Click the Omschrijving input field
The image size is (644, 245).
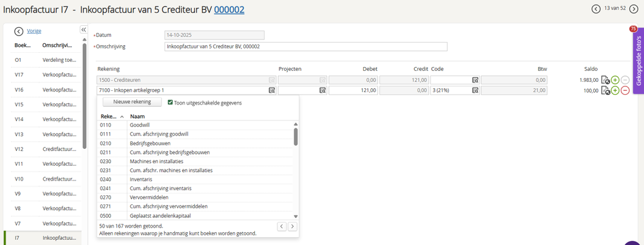point(306,46)
